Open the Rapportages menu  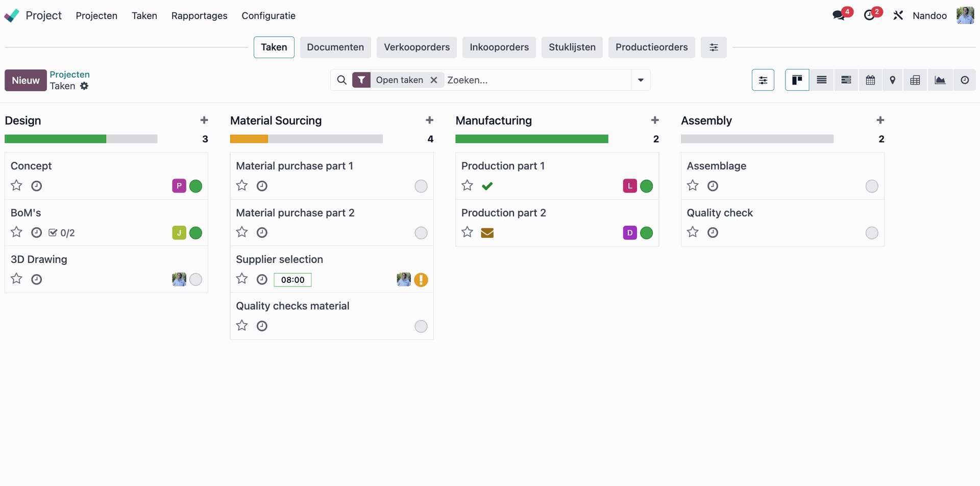[x=199, y=16]
